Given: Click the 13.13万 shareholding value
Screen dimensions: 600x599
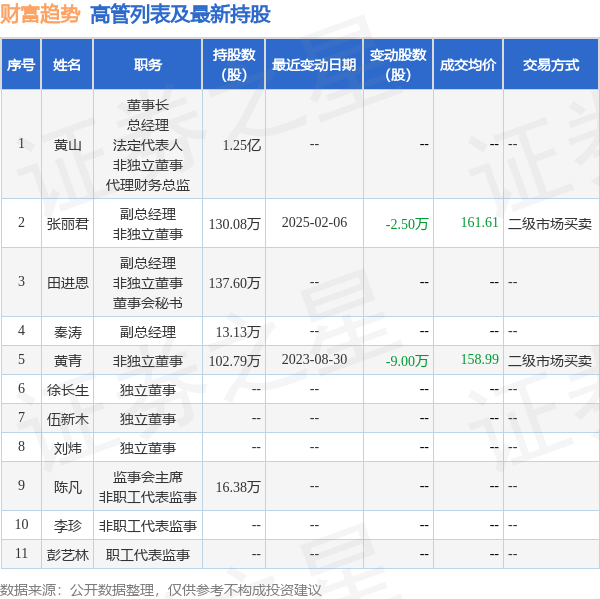Looking at the screenshot, I should 238,332.
